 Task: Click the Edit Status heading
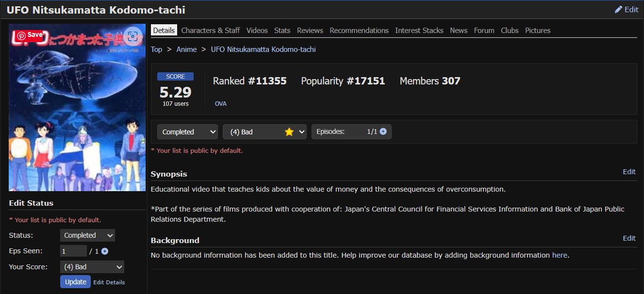click(31, 203)
